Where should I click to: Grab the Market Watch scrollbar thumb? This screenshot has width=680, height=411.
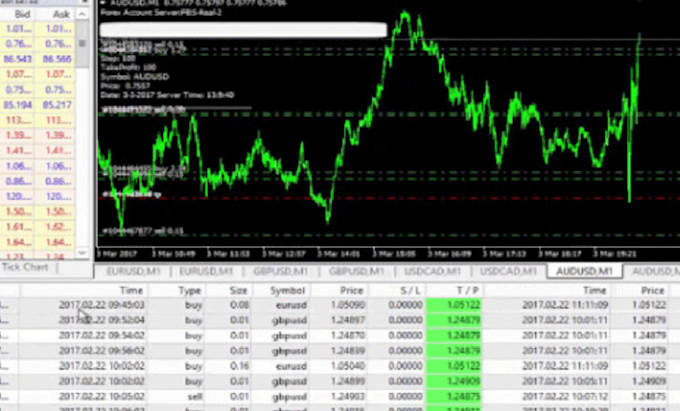click(x=82, y=43)
